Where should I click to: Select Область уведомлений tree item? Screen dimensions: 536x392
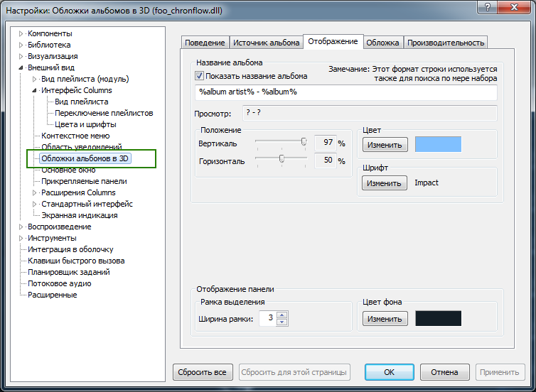point(81,147)
